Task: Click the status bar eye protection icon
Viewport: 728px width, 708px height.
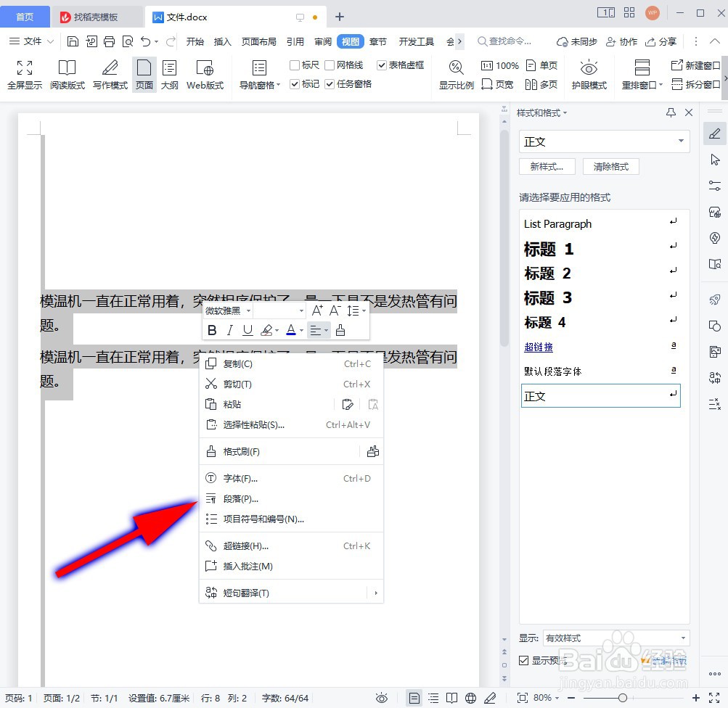Action: point(382,698)
